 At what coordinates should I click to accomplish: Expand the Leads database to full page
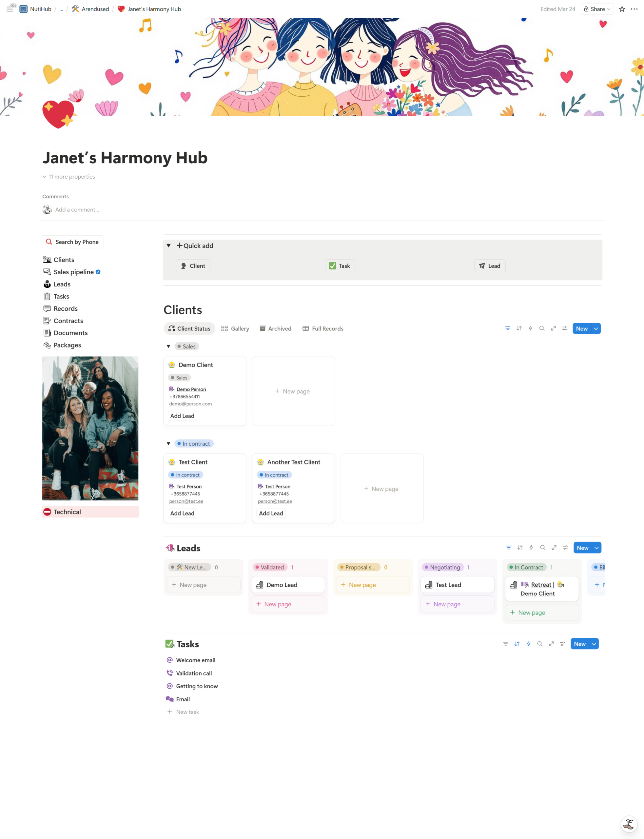tap(554, 548)
